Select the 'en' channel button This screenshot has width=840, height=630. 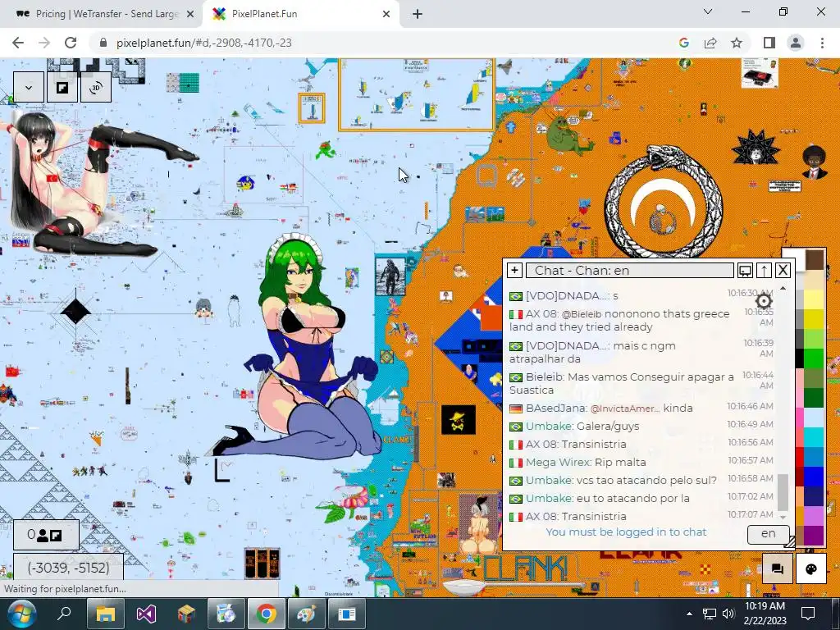[768, 533]
